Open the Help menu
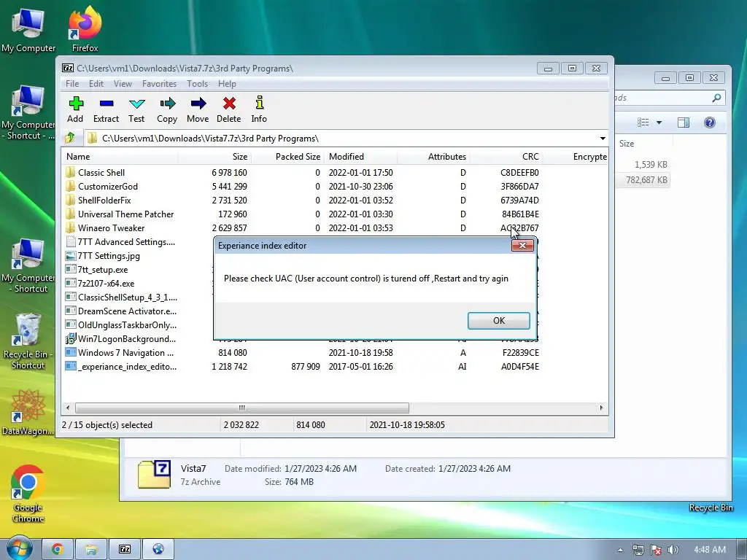 click(x=227, y=83)
